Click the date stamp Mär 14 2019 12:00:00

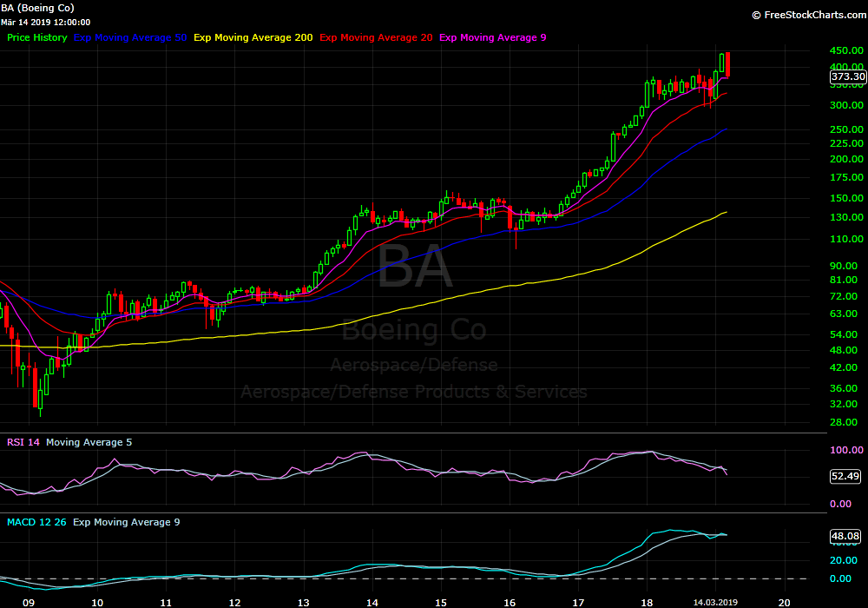[45, 23]
